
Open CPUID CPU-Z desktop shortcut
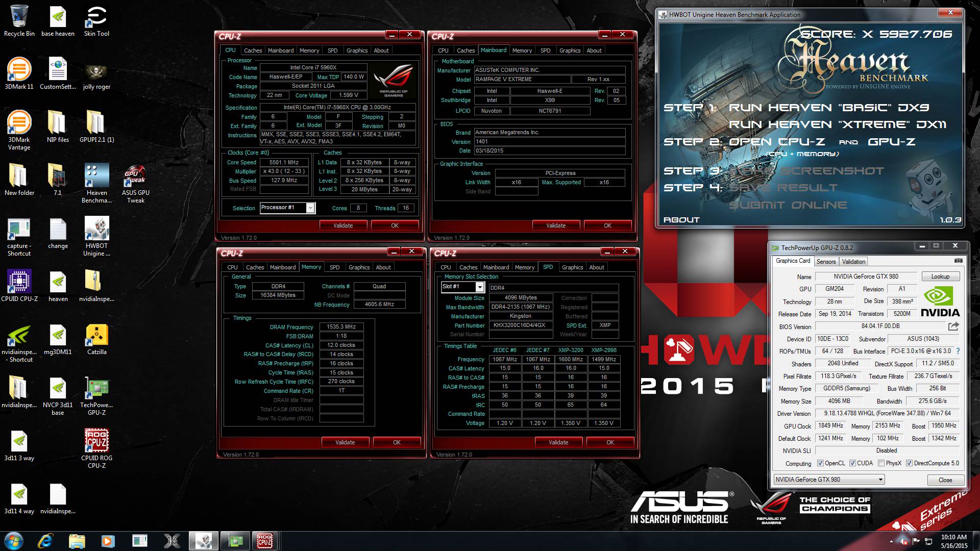click(19, 286)
